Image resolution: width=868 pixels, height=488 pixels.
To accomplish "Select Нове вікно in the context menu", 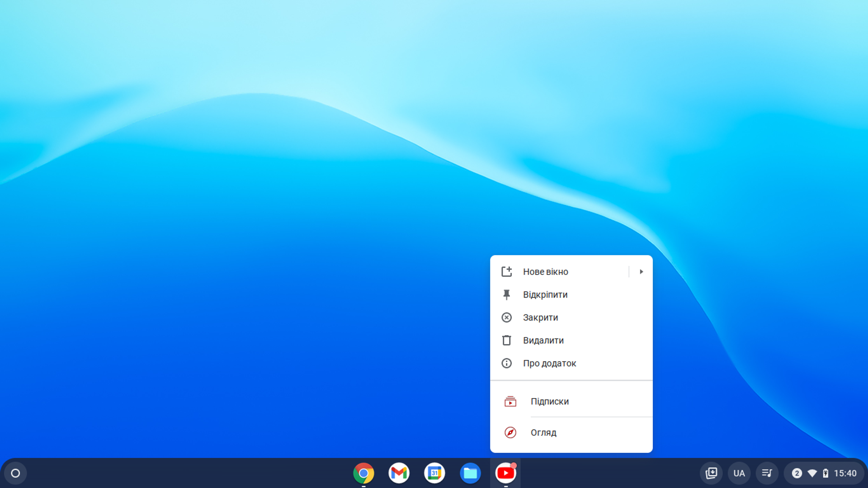I will point(545,272).
